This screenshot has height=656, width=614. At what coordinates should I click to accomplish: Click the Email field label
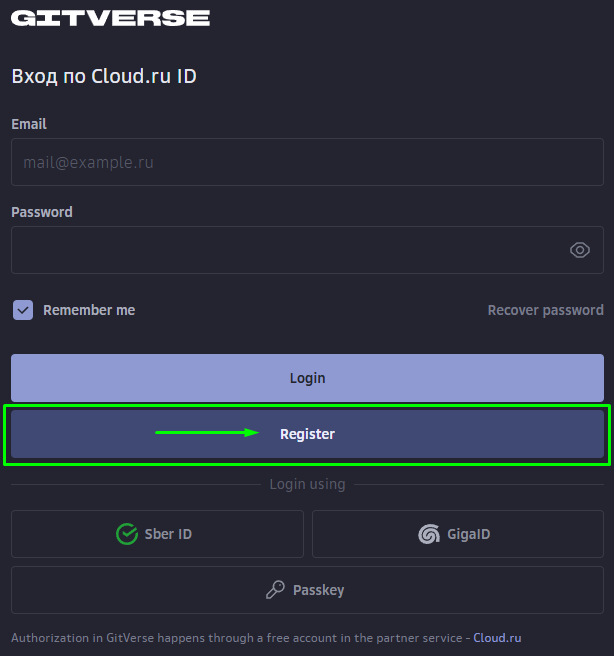coord(29,124)
